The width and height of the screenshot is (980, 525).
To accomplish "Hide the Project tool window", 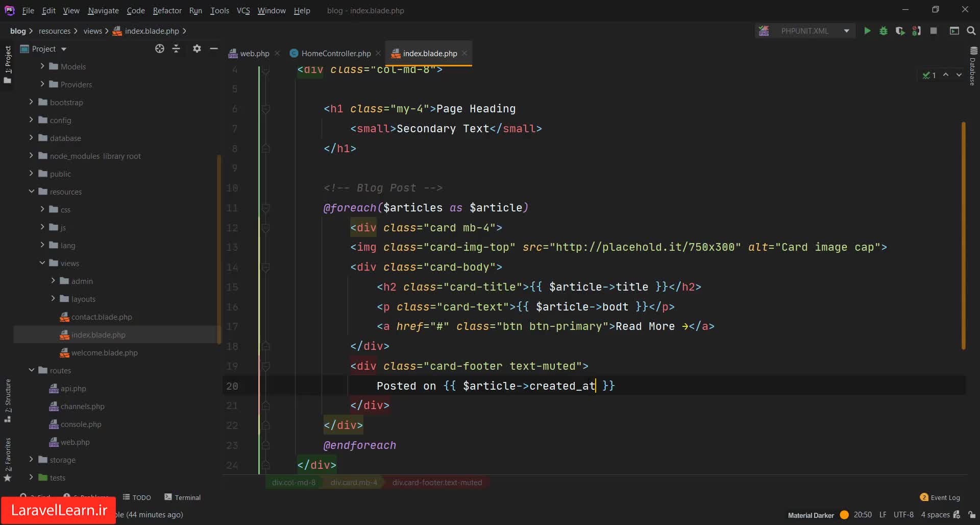I will 214,49.
